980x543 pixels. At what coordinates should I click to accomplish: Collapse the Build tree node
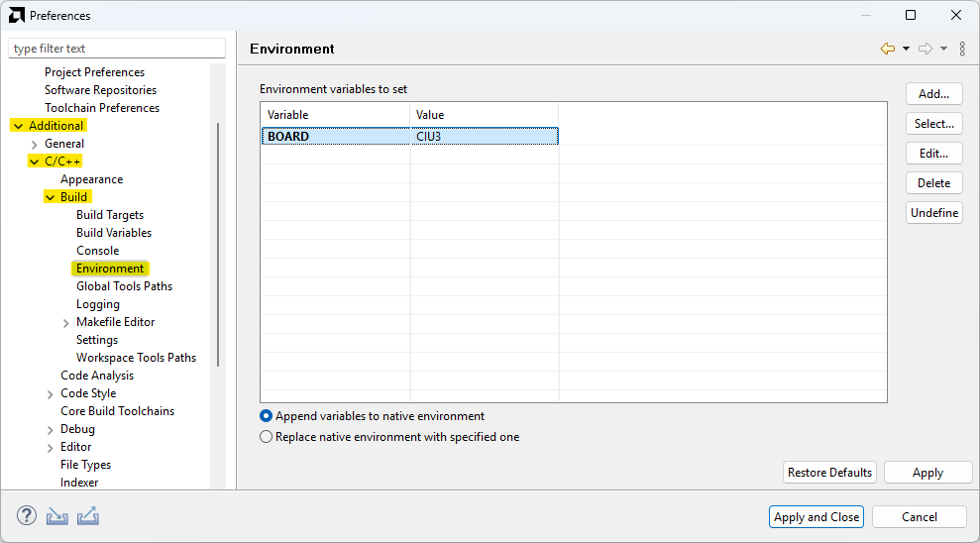tap(51, 197)
